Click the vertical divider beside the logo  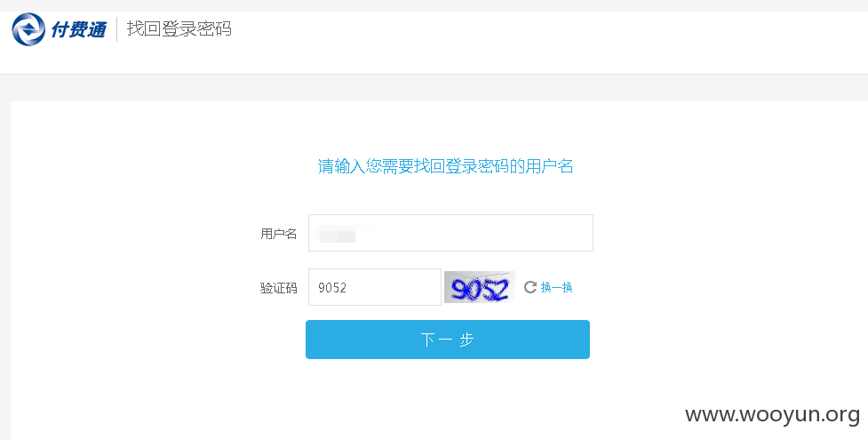click(x=116, y=28)
